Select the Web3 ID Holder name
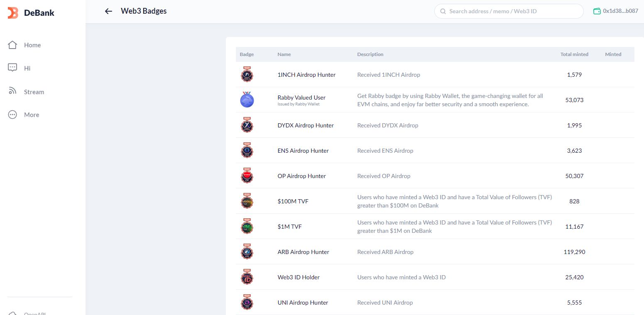This screenshot has height=315, width=644. point(299,277)
